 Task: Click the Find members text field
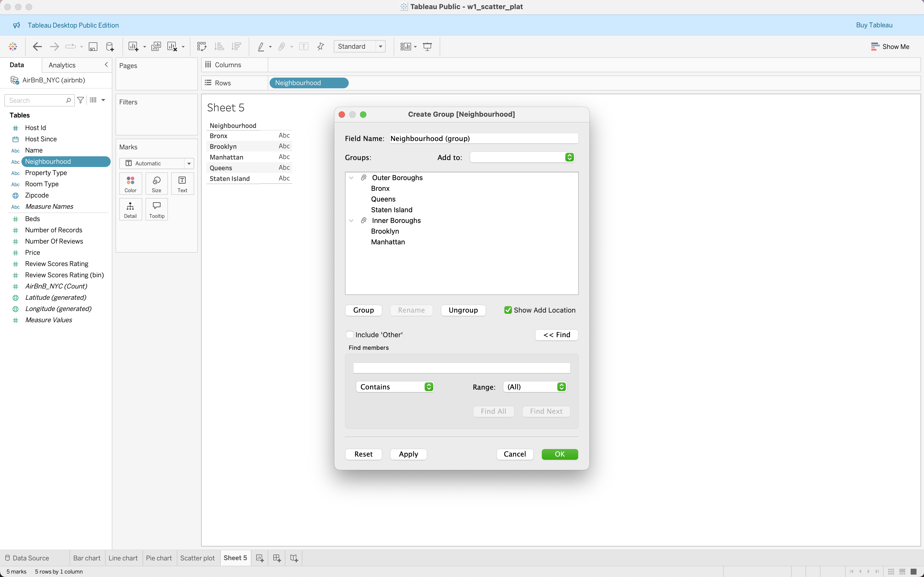point(461,368)
